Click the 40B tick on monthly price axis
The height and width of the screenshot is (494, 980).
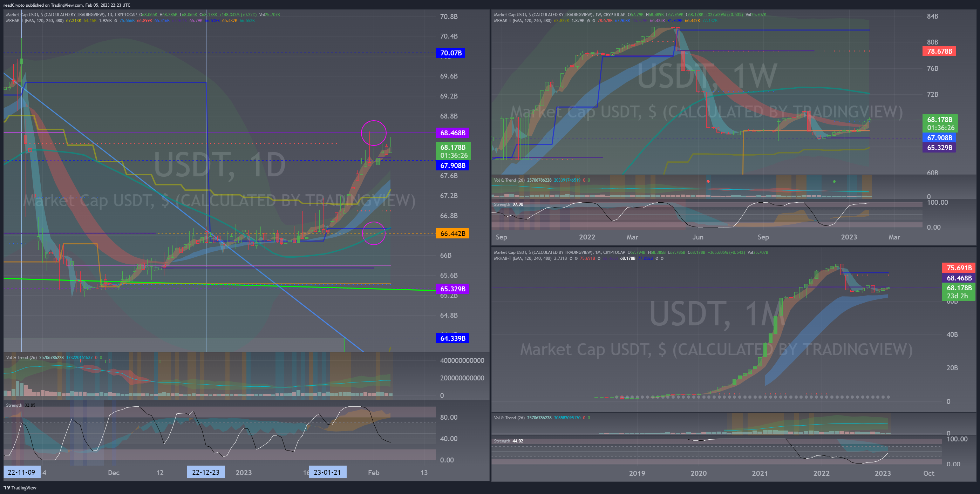pyautogui.click(x=952, y=334)
